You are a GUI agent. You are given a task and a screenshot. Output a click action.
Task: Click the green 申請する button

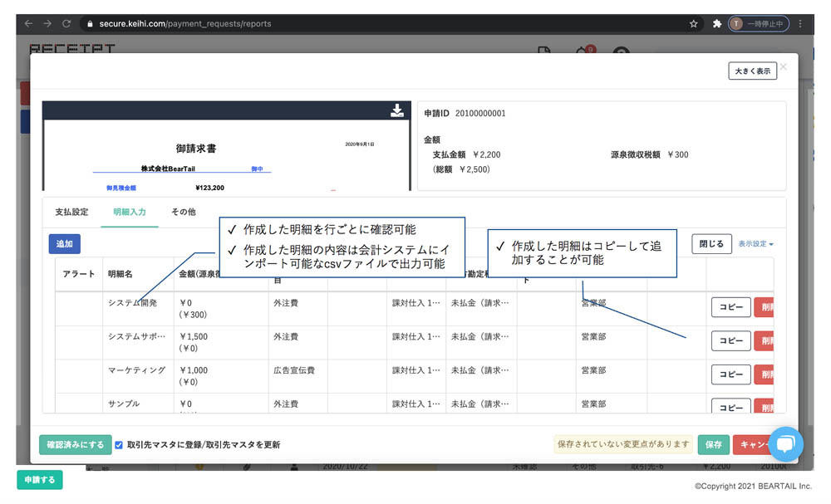pos(40,480)
